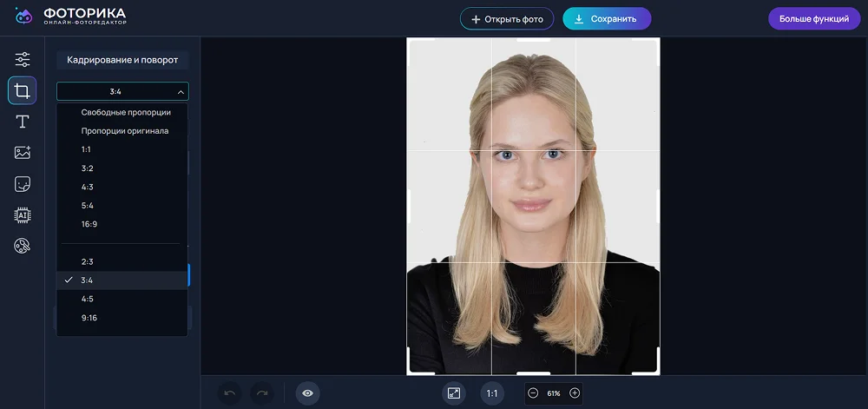868x409 pixels.
Task: Click the Больше функций button
Action: [x=813, y=18]
